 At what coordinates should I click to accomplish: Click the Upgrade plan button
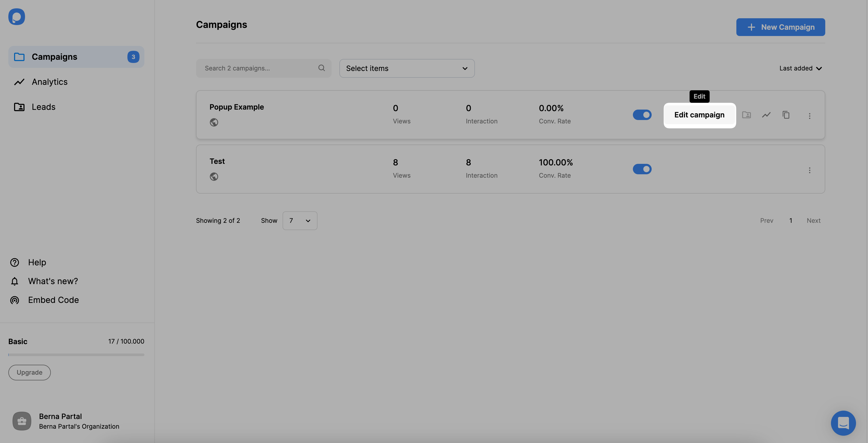[x=29, y=372]
